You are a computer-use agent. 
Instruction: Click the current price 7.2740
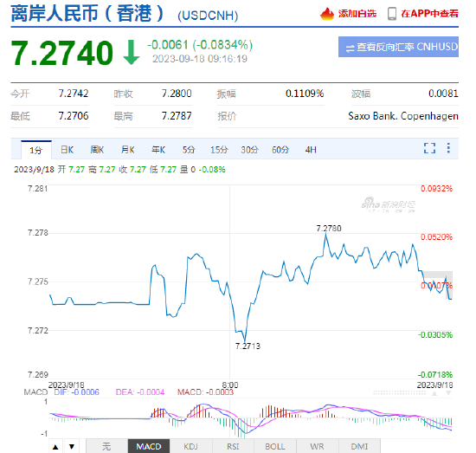(x=61, y=53)
